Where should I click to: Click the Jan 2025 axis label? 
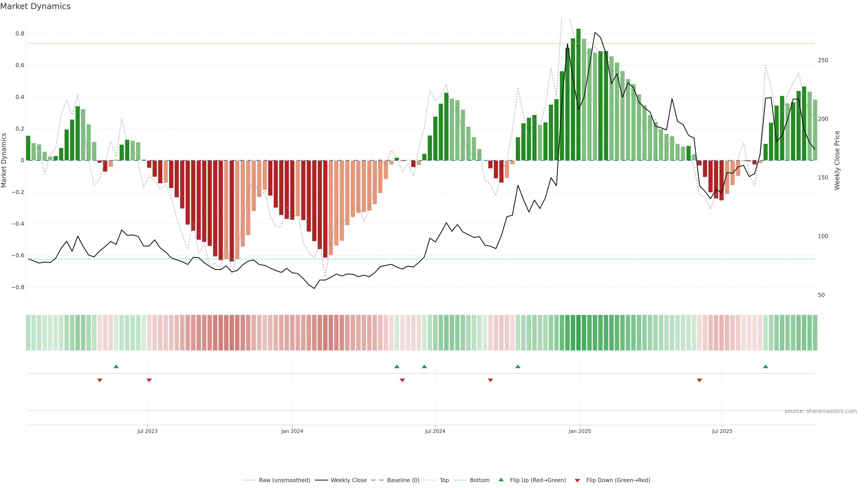click(580, 431)
